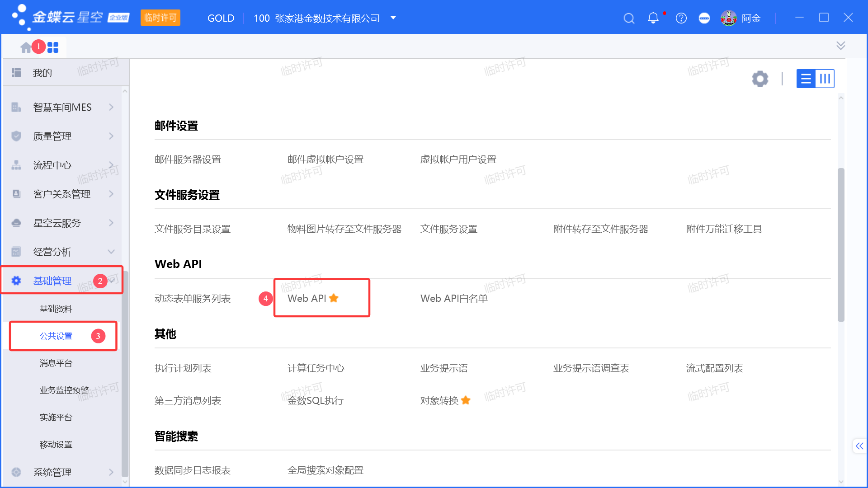868x488 pixels.
Task: Click the 客户关系管理 icon
Action: (16, 194)
